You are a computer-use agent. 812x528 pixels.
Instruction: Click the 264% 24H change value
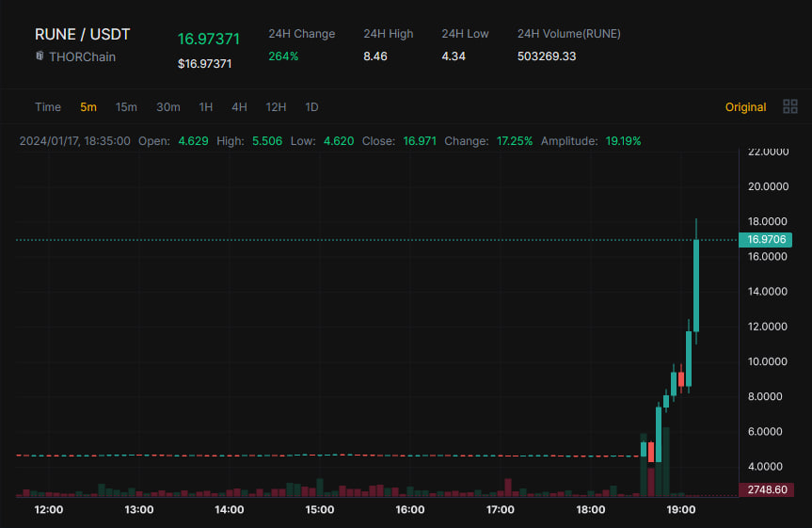click(x=283, y=56)
